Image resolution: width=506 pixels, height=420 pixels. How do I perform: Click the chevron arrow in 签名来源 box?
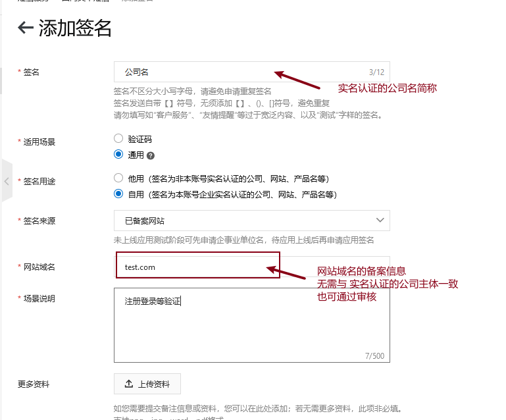pos(380,220)
